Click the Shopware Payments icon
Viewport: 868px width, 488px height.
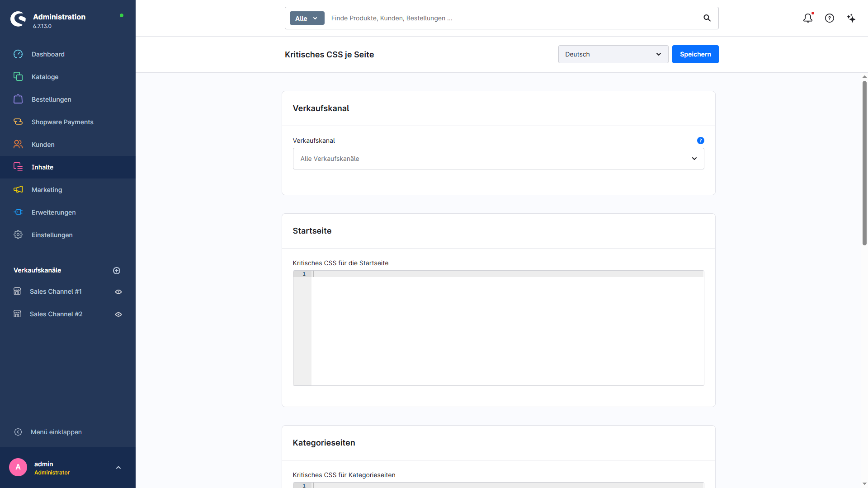pyautogui.click(x=18, y=122)
